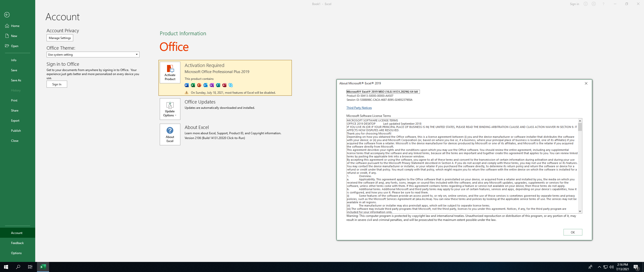Open the Third Party Notices link

coord(359,108)
